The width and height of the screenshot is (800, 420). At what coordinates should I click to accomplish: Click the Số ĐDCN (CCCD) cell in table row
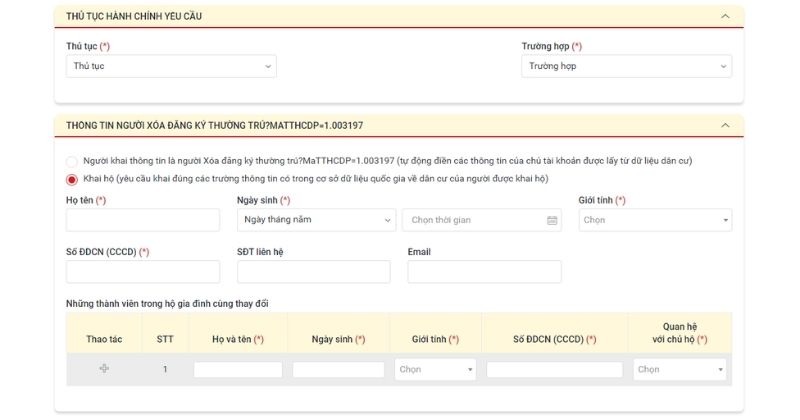point(554,369)
